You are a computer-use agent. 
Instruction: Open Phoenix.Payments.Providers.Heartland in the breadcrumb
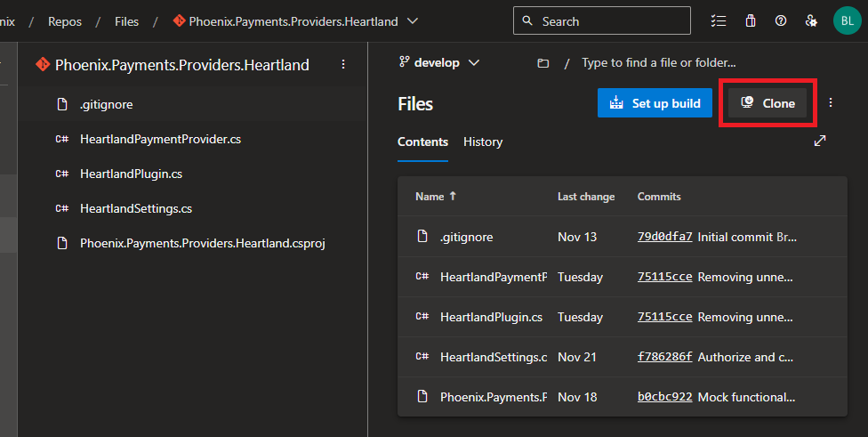[x=293, y=21]
